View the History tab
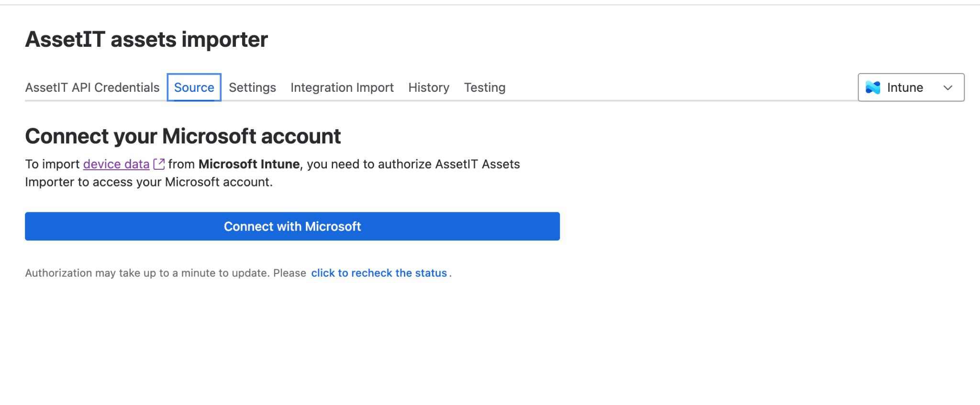Viewport: 980px width, 405px height. (428, 88)
